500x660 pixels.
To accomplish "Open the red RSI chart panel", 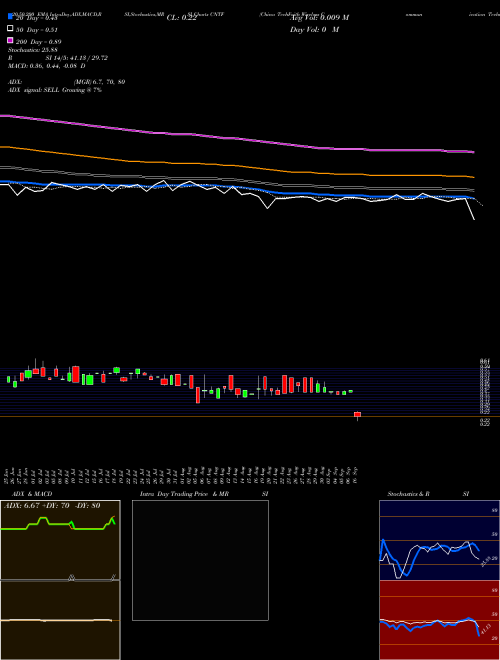I will (x=439, y=620).
